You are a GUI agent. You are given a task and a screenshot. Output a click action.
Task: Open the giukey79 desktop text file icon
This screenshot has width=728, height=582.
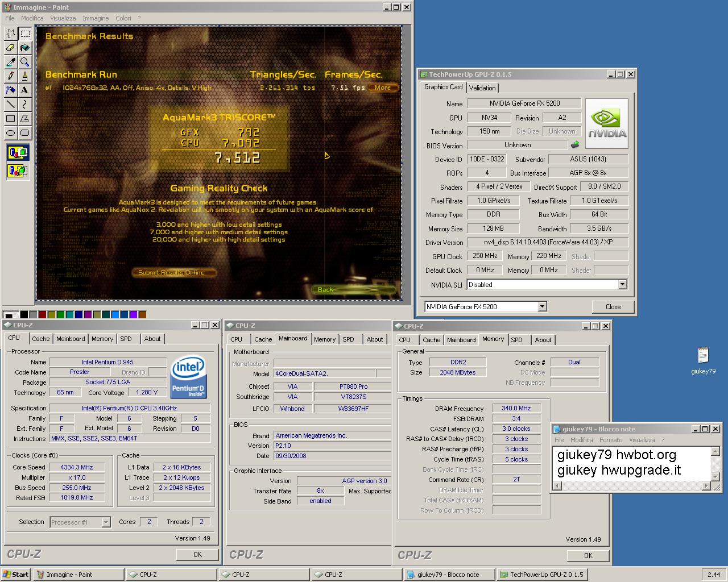703,361
